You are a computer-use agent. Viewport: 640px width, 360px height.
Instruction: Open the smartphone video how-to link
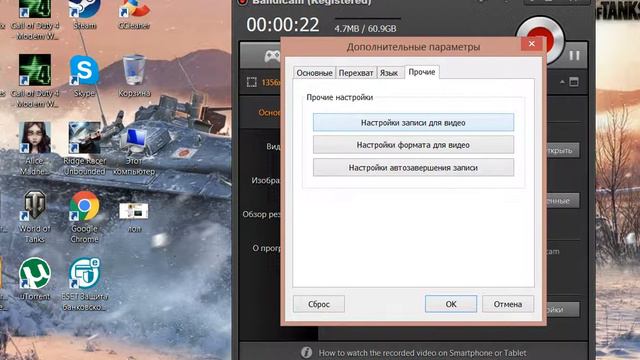point(422,353)
